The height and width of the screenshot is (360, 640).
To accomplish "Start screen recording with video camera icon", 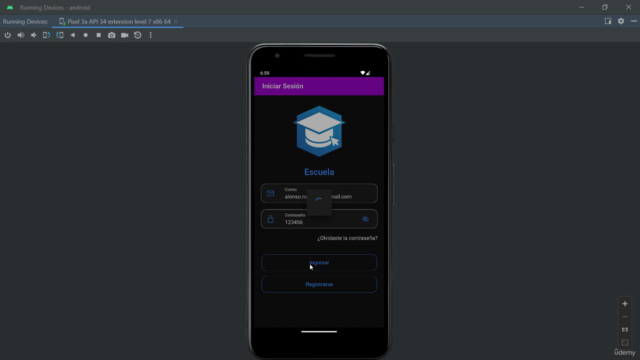I will [124, 35].
